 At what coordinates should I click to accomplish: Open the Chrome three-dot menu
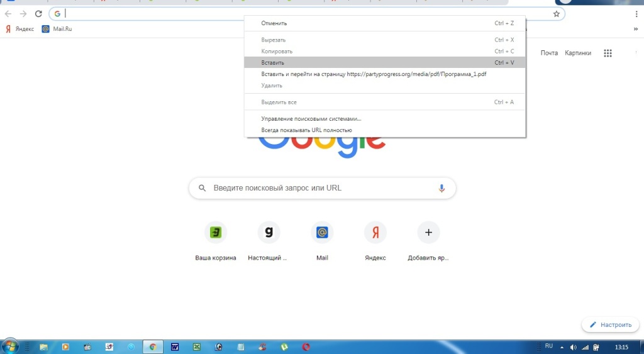(x=636, y=14)
